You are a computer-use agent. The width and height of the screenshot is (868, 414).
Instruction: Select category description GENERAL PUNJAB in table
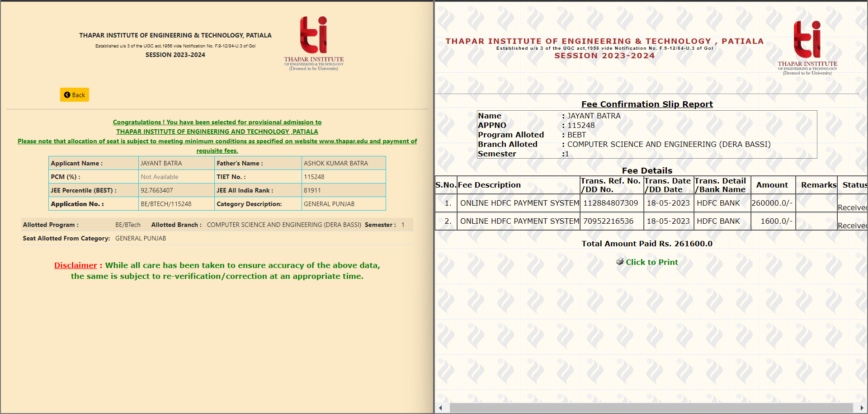(x=329, y=204)
